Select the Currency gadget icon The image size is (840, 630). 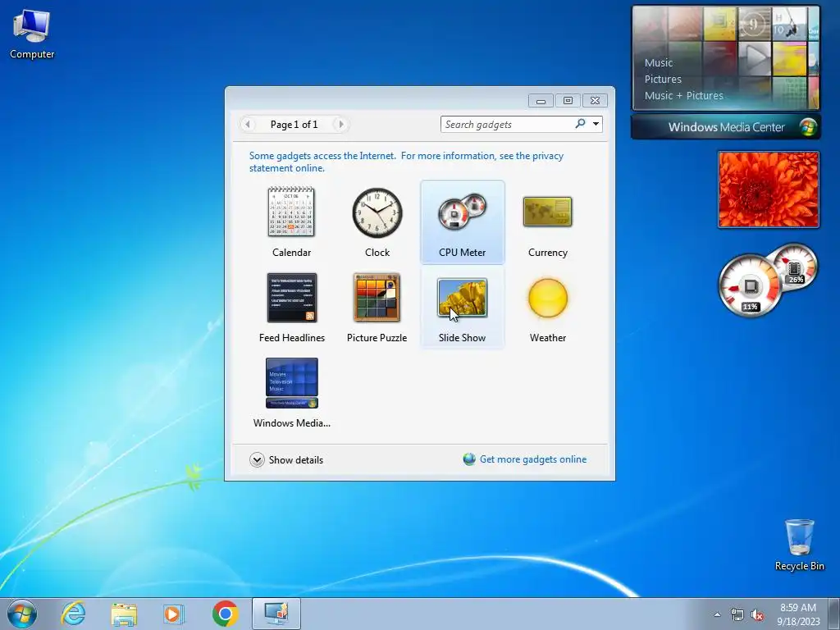547,212
